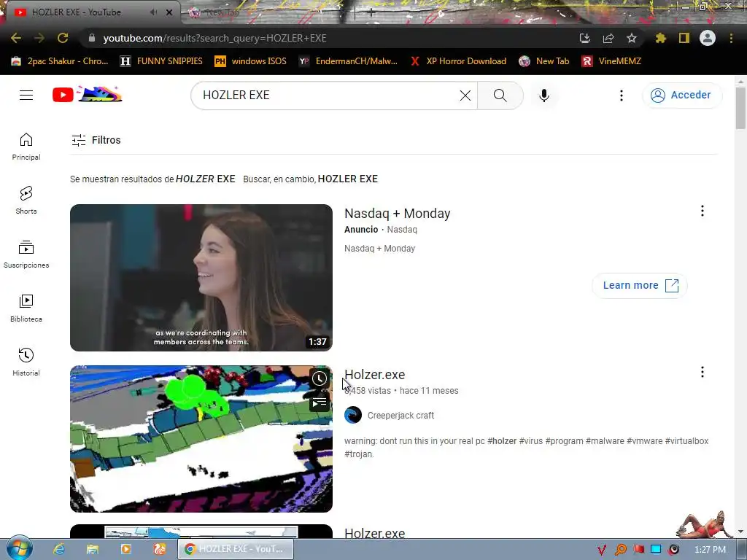
Task: Click the YouTube logo
Action: click(88, 95)
